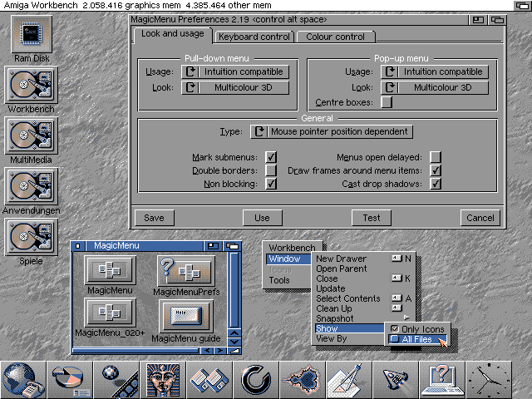The width and height of the screenshot is (532, 399).
Task: Choose New Drawer from Window menu
Action: click(363, 259)
